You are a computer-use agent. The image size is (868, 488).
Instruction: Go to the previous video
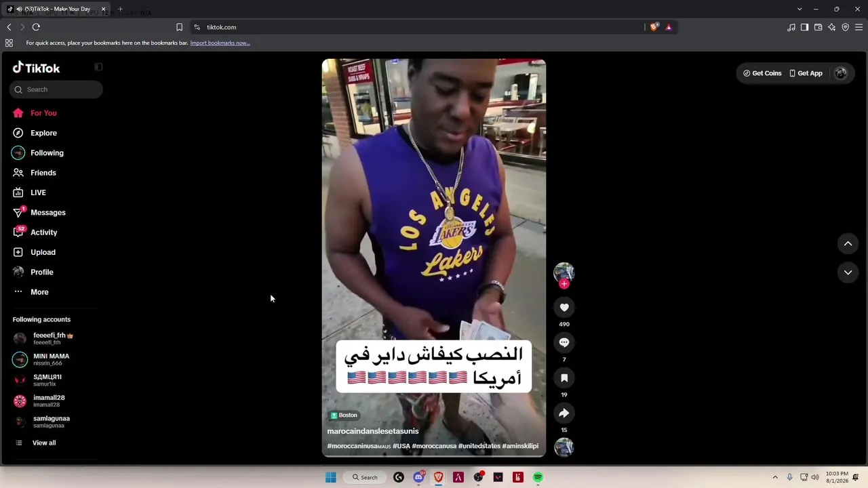pyautogui.click(x=848, y=243)
